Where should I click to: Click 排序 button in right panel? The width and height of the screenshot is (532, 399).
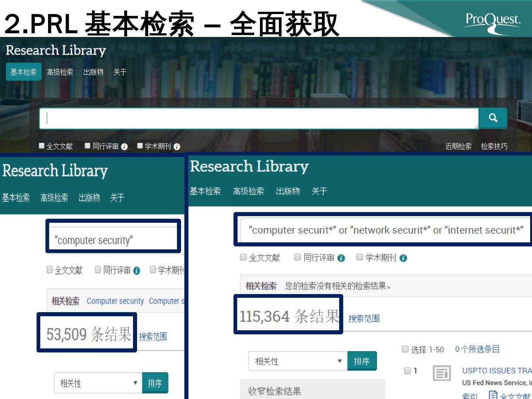click(x=362, y=361)
